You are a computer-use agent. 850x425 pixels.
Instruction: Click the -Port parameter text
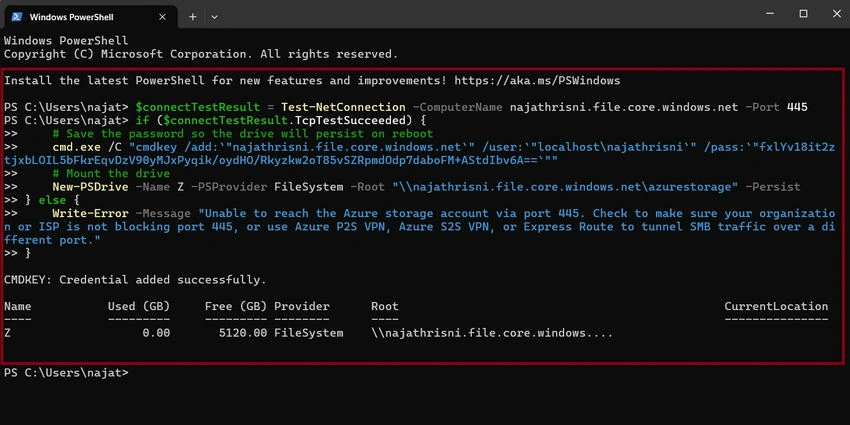click(763, 107)
